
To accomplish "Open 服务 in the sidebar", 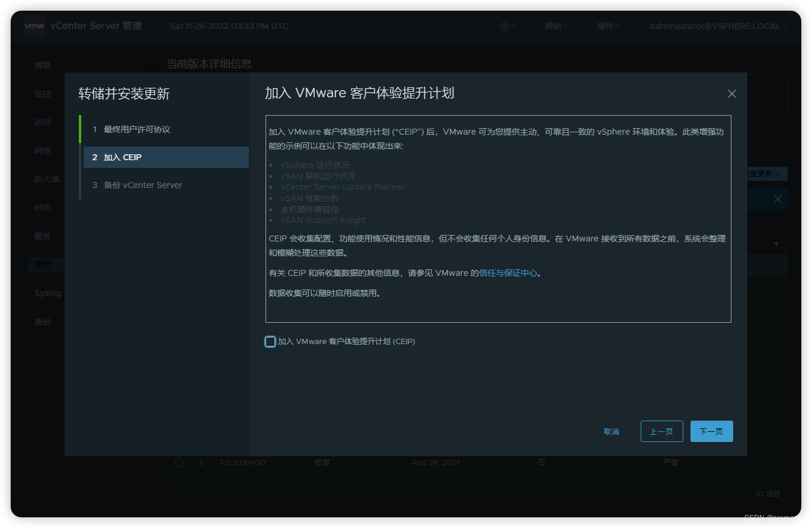I will 43,236.
